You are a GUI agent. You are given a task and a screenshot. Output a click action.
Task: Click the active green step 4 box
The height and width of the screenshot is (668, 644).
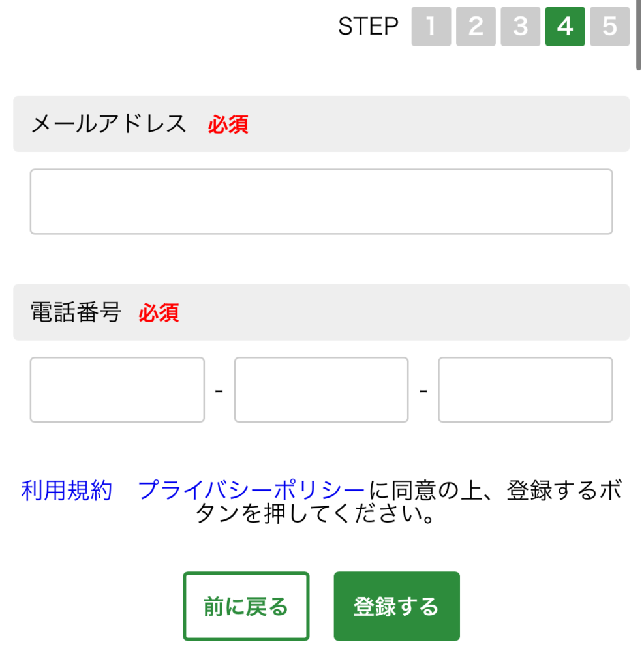coord(565,27)
